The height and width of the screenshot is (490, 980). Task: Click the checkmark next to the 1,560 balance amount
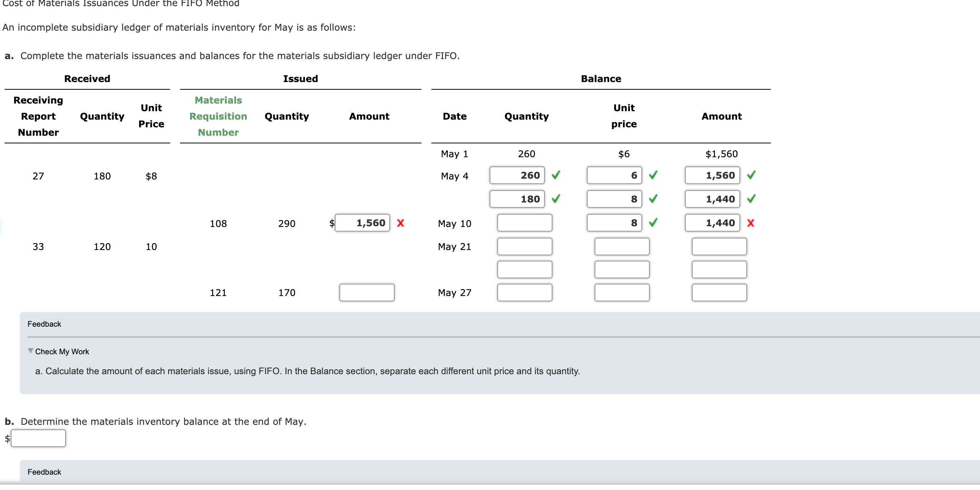tap(751, 175)
